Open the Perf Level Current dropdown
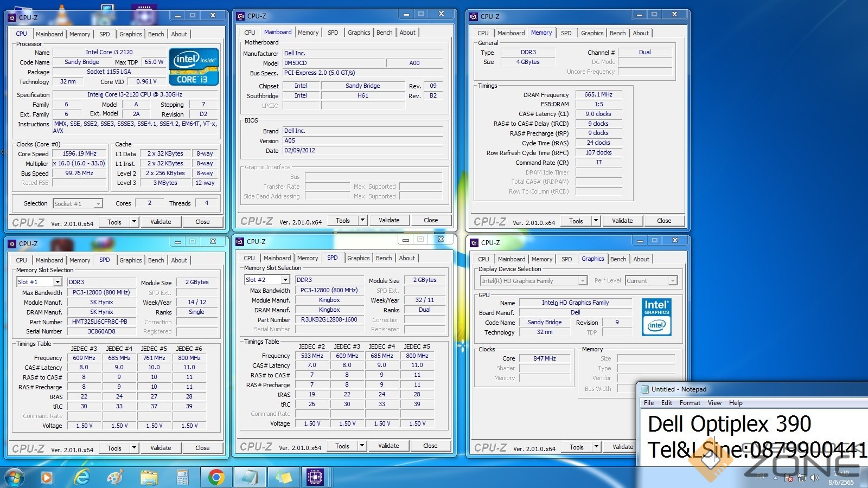The image size is (868, 488). point(673,281)
